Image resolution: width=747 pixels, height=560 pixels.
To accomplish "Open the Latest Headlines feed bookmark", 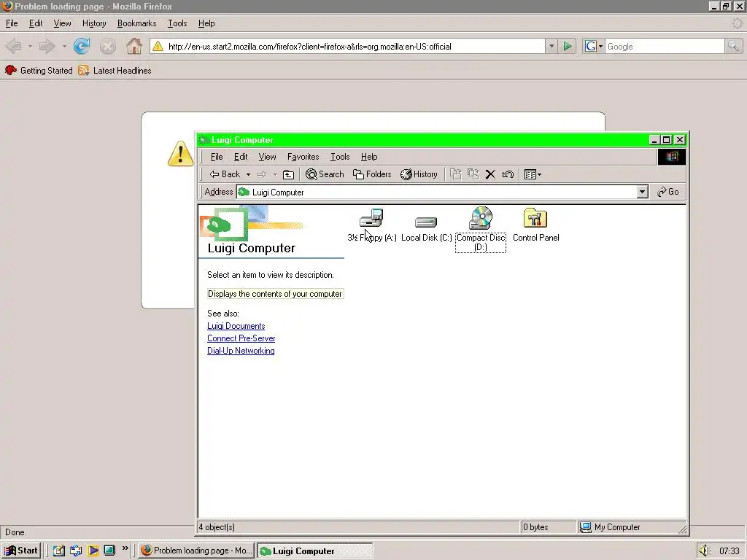I will pos(115,71).
